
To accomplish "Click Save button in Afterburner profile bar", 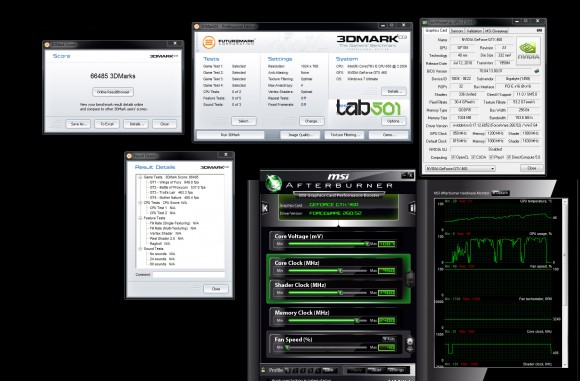I will 329,370.
